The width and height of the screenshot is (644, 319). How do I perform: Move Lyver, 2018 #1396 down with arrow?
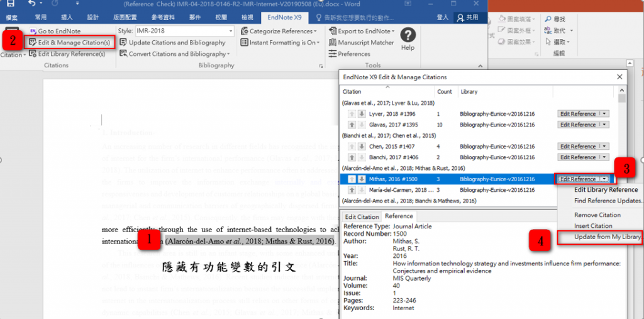click(362, 114)
